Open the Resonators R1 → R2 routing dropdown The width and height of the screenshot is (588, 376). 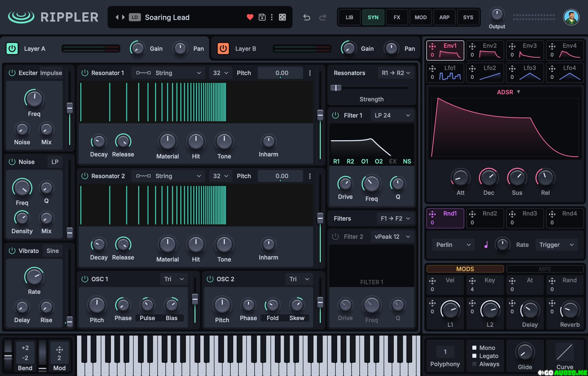396,73
